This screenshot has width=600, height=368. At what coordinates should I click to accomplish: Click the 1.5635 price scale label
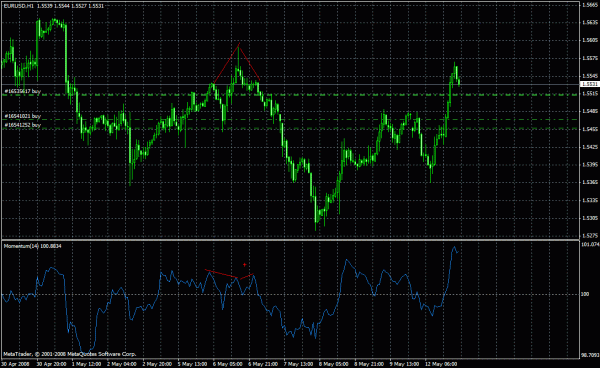click(x=590, y=23)
